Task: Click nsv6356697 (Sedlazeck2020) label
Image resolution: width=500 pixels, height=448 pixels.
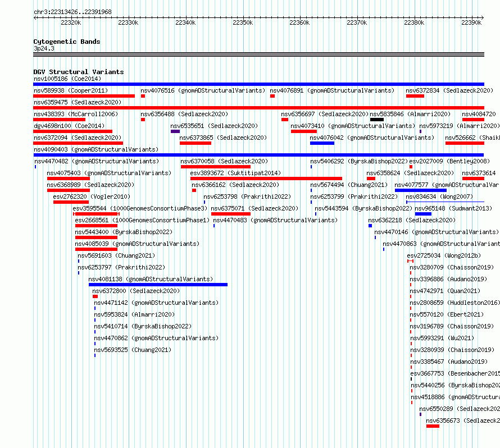Action: (x=325, y=114)
